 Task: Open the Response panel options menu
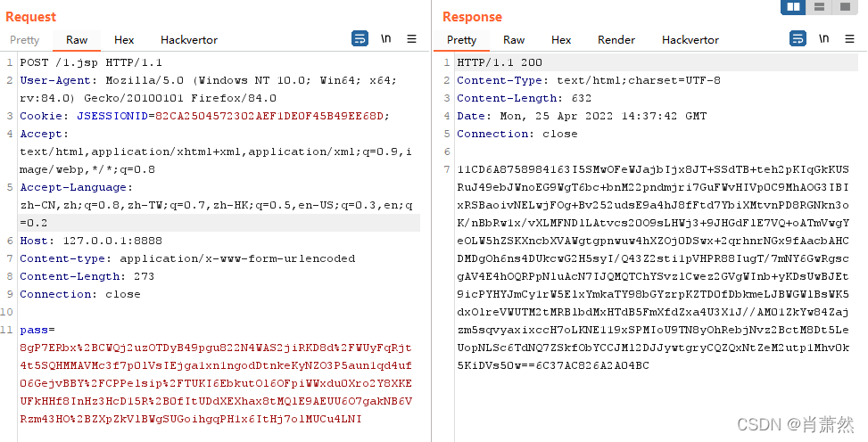pyautogui.click(x=848, y=39)
